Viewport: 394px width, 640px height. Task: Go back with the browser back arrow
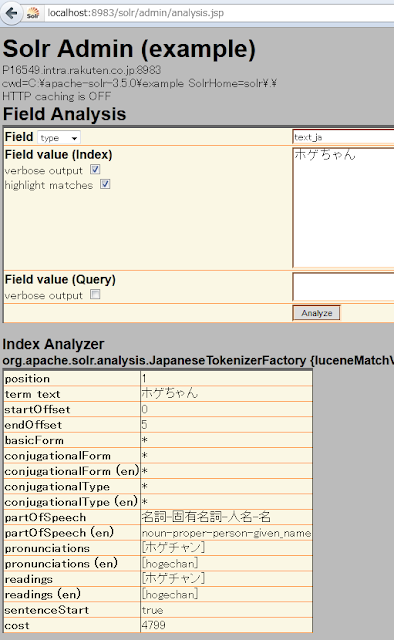(11, 13)
